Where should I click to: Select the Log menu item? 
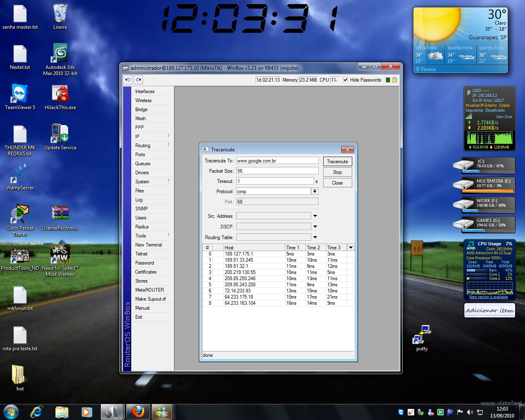pos(153,199)
